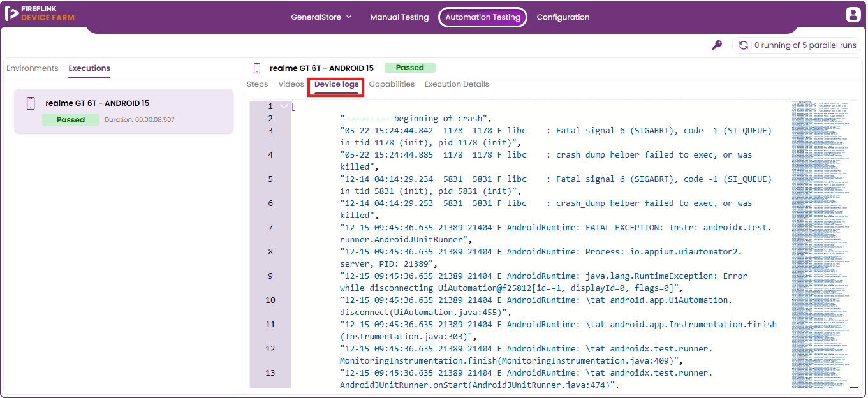The width and height of the screenshot is (868, 398).
Task: Click the MonitoringInstrumentation.finish log line
Action: 526,355
